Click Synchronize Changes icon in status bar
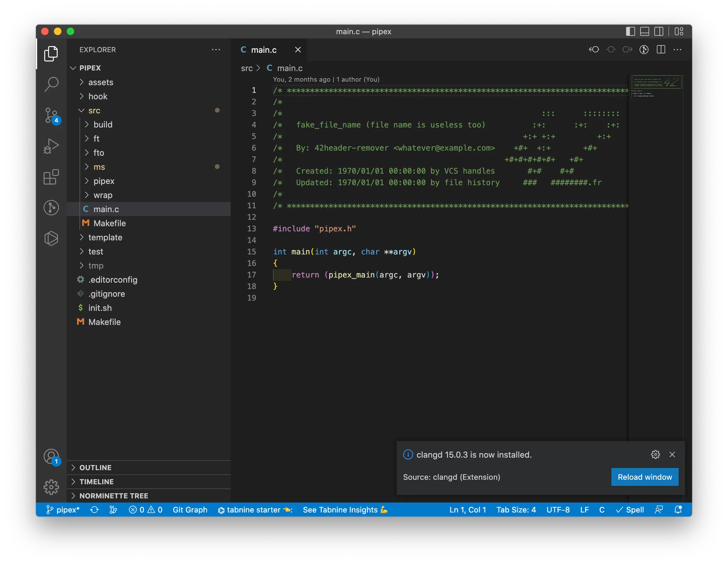 click(94, 510)
